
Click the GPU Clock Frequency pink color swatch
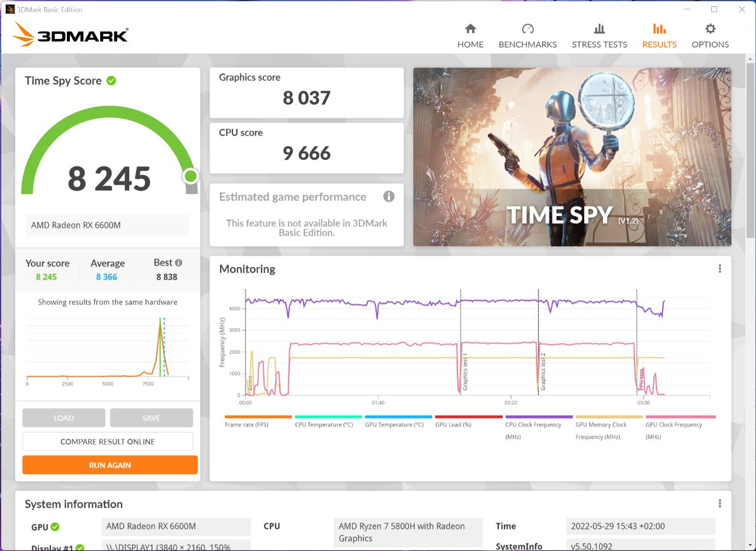(680, 417)
